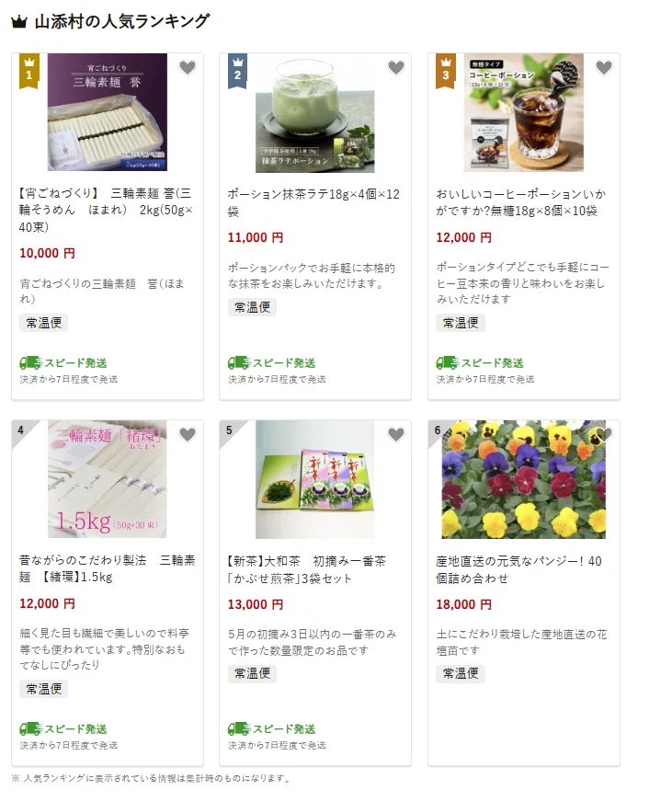Open 三輪素麺 誉 product thumbnail image
Screen dimensions: 672x802
(108, 112)
